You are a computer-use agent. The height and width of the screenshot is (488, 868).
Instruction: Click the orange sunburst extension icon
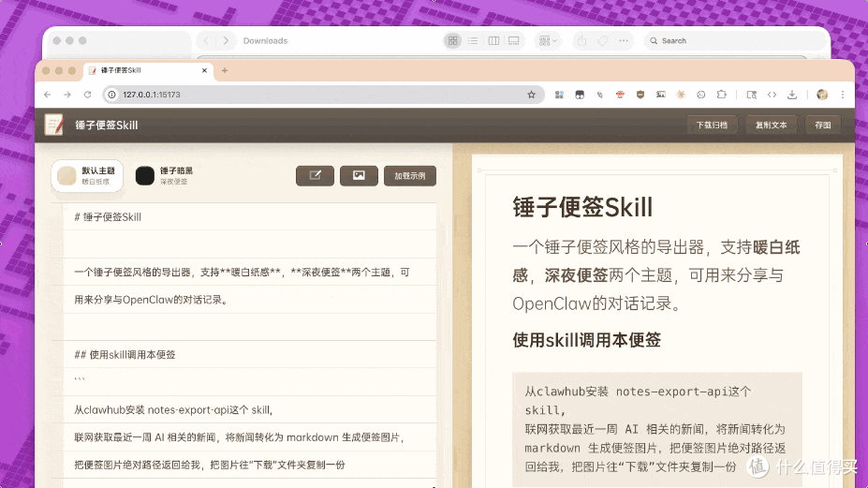point(681,95)
